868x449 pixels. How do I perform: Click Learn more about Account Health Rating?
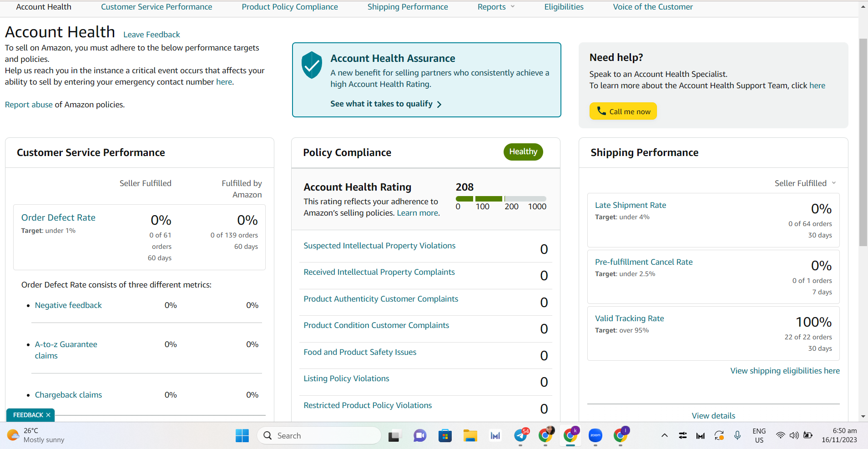[x=417, y=213]
